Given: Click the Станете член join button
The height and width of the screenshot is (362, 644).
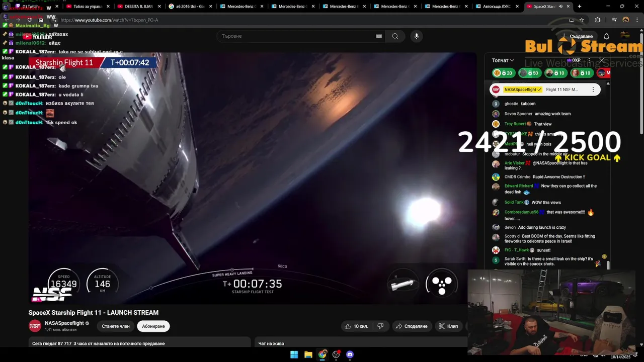Looking at the screenshot, I should 116,326.
